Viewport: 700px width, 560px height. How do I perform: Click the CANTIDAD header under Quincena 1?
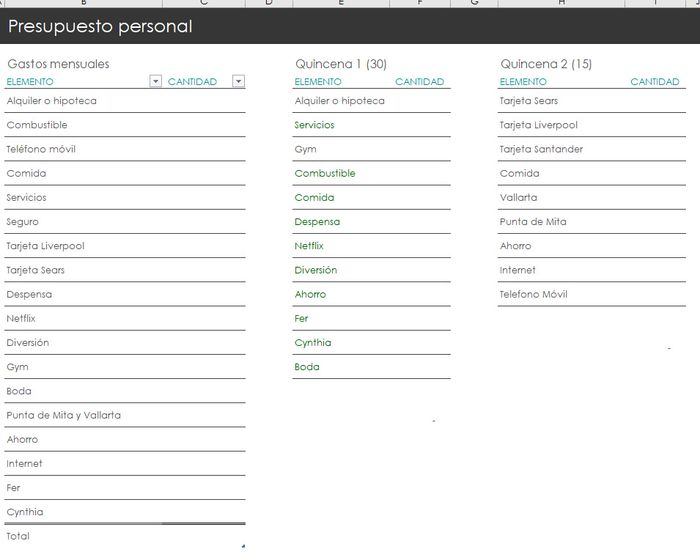point(419,82)
